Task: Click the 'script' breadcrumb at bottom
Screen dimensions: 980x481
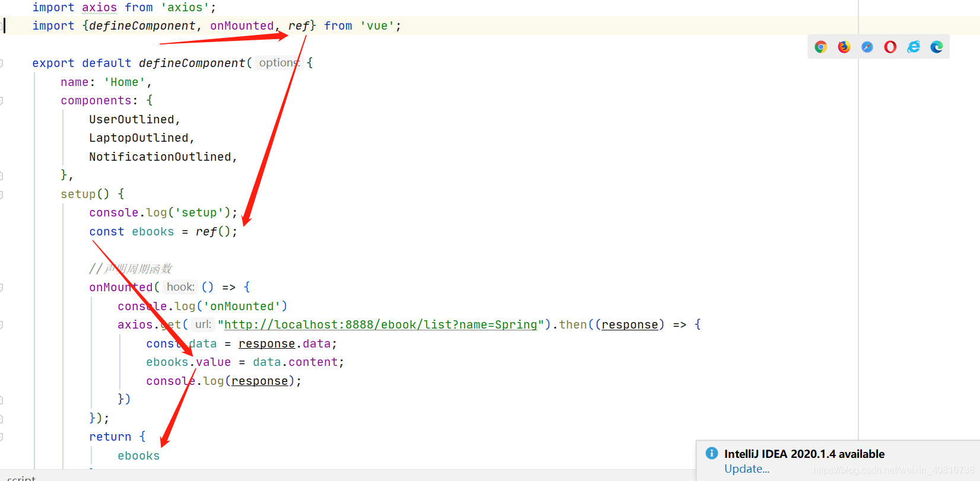Action: [x=21, y=478]
